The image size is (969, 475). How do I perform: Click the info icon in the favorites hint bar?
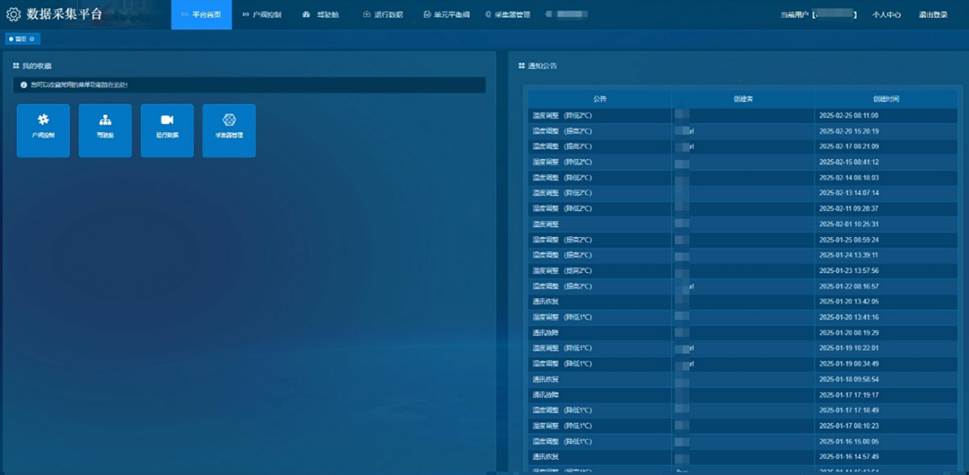click(24, 85)
